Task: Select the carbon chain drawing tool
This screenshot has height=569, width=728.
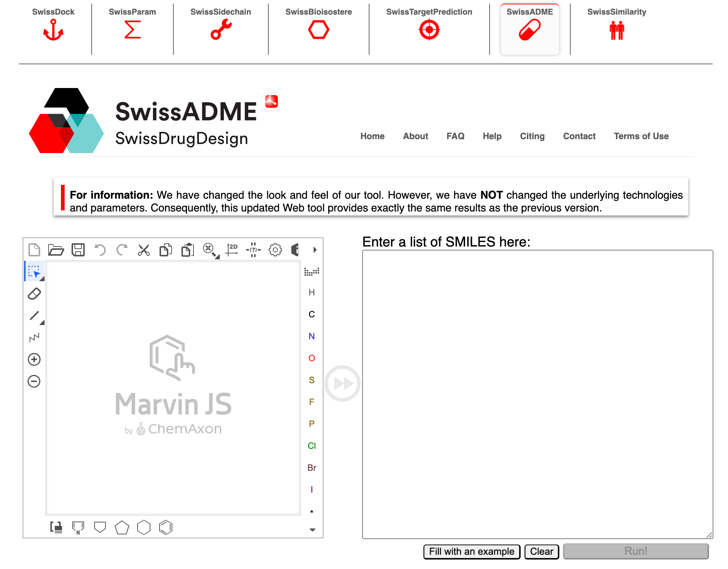Action: [x=34, y=337]
